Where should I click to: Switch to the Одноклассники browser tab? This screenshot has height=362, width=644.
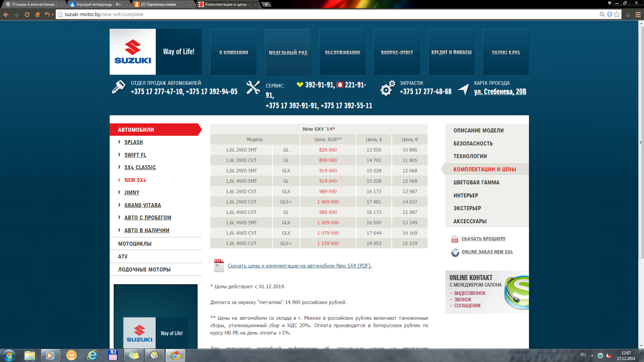click(161, 4)
